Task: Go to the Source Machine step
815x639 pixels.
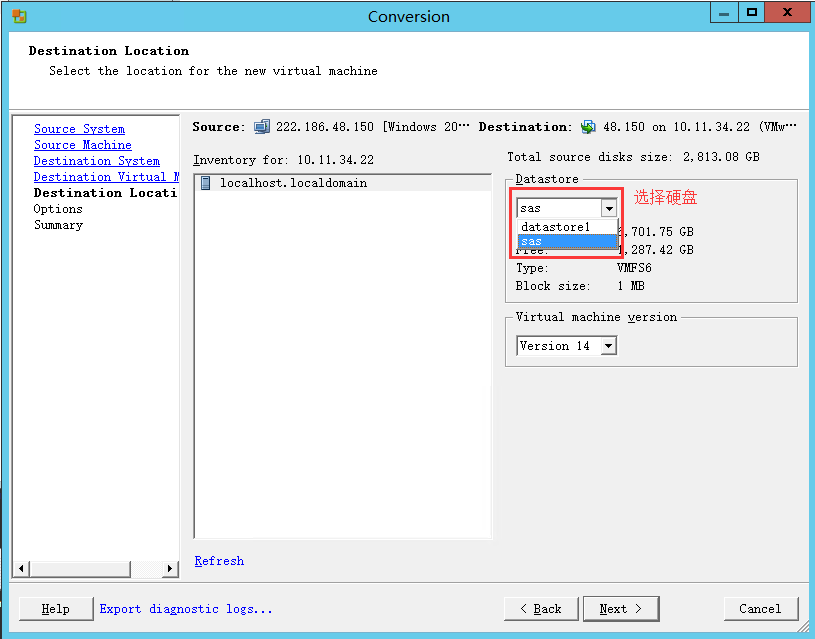Action: (83, 145)
